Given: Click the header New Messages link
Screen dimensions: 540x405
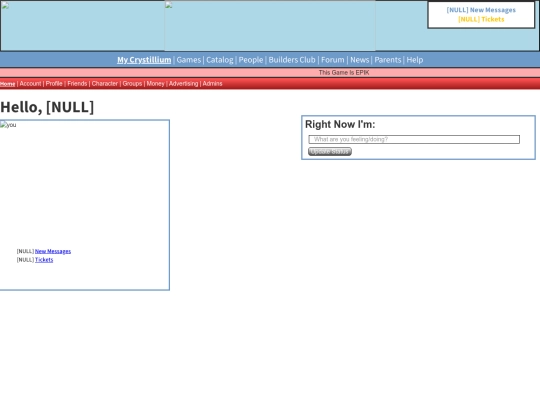Looking at the screenshot, I should [x=481, y=10].
